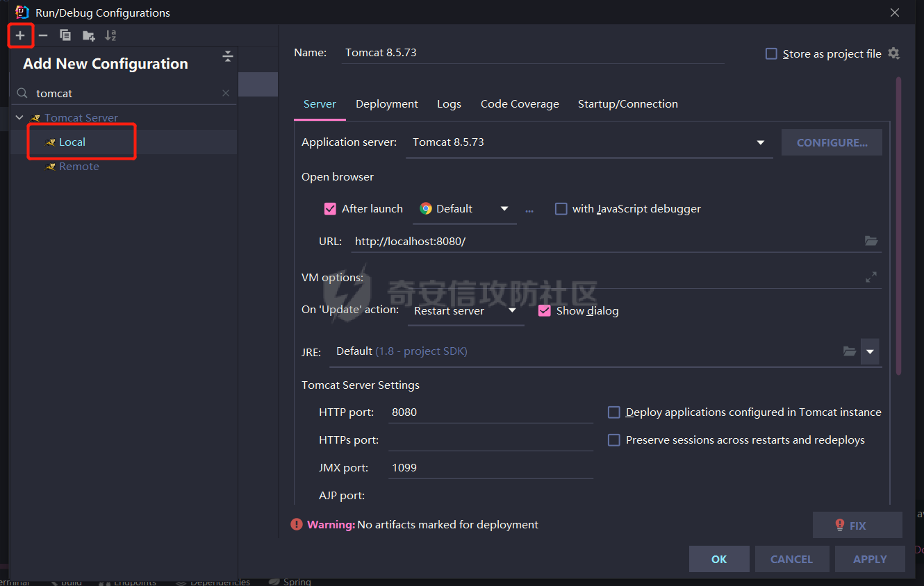
Task: Click the browse folder icon in URL field
Action: [x=871, y=241]
